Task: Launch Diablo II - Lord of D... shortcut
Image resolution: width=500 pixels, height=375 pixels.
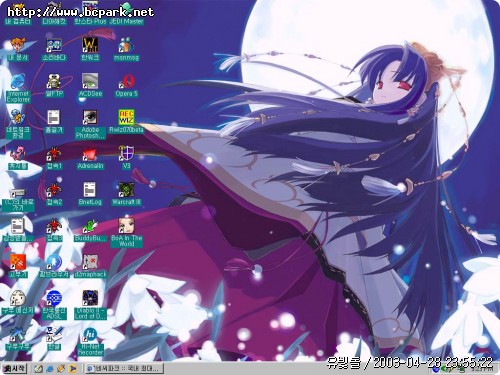Action: pyautogui.click(x=90, y=304)
